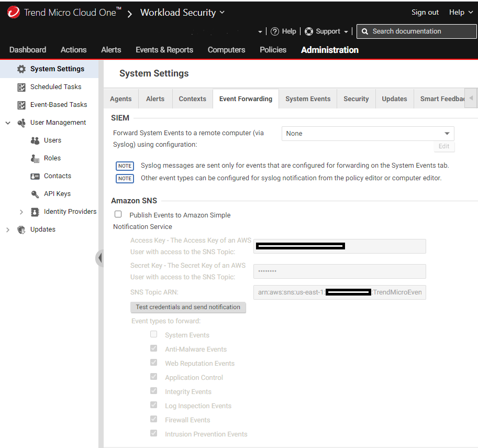
Task: Open the Dashboard main menu
Action: coord(28,50)
